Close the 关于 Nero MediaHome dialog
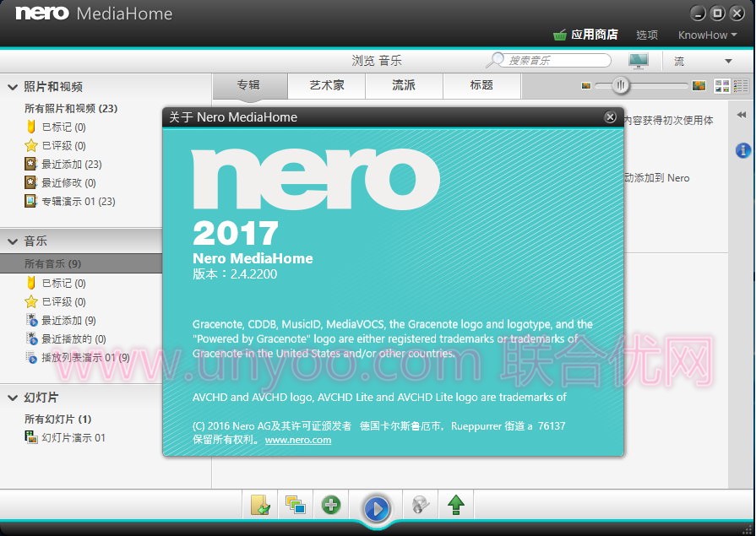Image resolution: width=756 pixels, height=536 pixels. point(610,117)
